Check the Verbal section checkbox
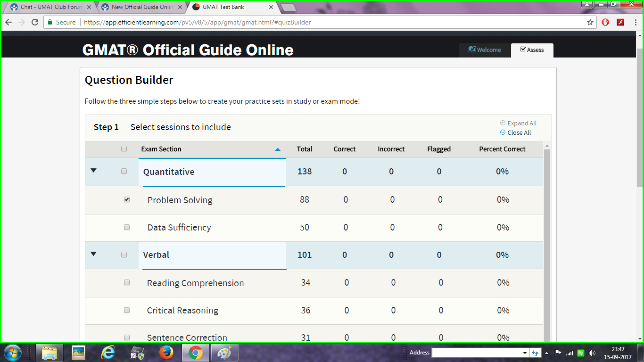This screenshot has height=362, width=644. click(124, 255)
